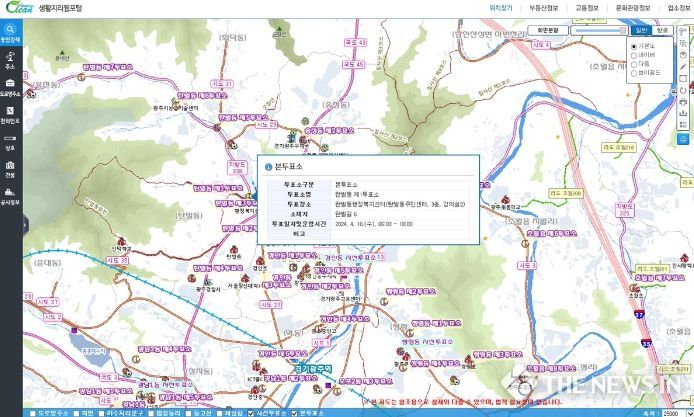Select the 기본도 base map radio
694x417 pixels.
[634, 46]
